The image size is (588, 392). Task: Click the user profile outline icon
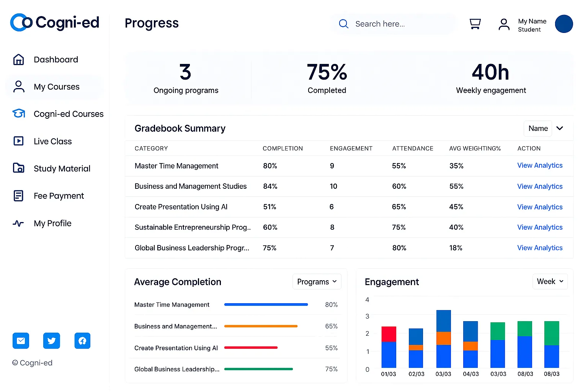tap(504, 24)
